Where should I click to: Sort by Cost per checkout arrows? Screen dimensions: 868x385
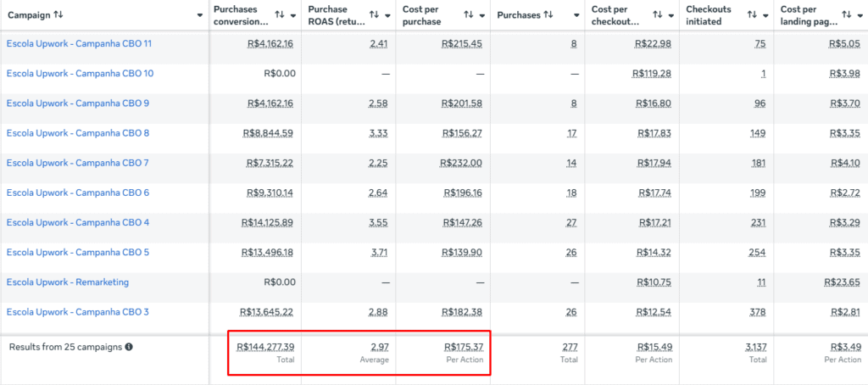(658, 15)
